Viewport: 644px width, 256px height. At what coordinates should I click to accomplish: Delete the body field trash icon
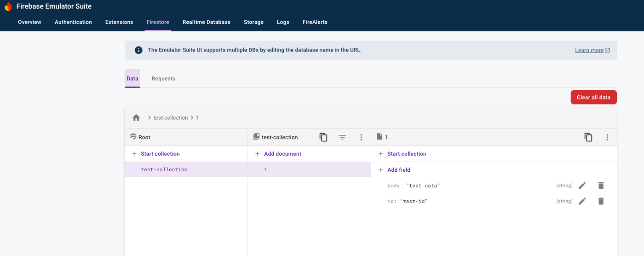point(601,186)
